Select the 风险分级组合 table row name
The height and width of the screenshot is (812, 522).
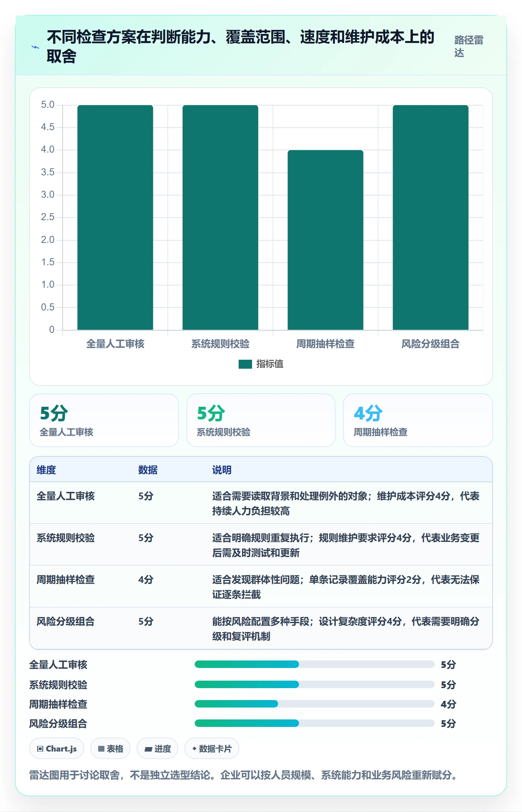pyautogui.click(x=66, y=621)
